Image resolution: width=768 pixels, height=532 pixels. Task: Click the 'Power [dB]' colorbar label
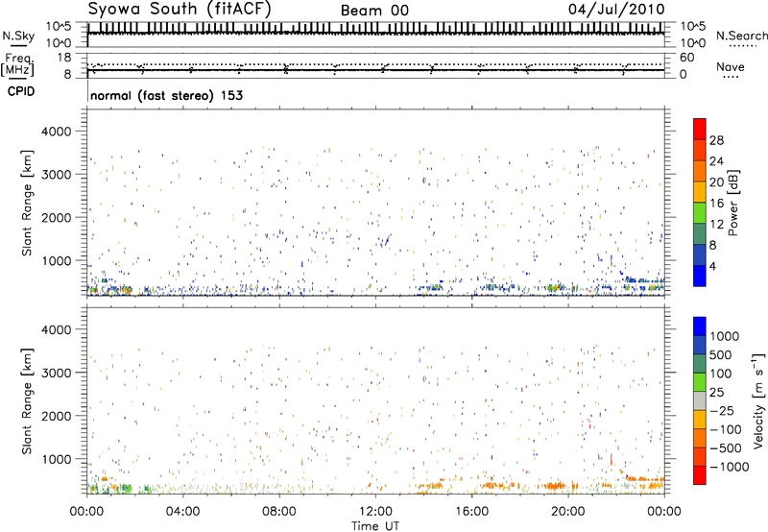pyautogui.click(x=732, y=203)
